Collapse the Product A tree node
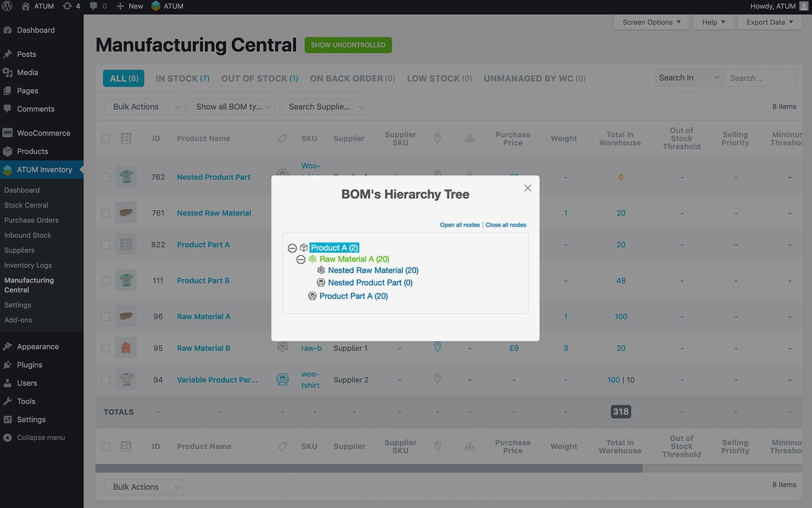Screen dimensions: 812x508 pos(292,248)
